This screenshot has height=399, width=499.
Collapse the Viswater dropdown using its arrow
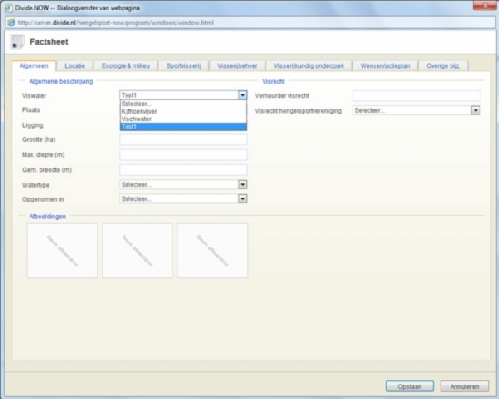pyautogui.click(x=242, y=95)
